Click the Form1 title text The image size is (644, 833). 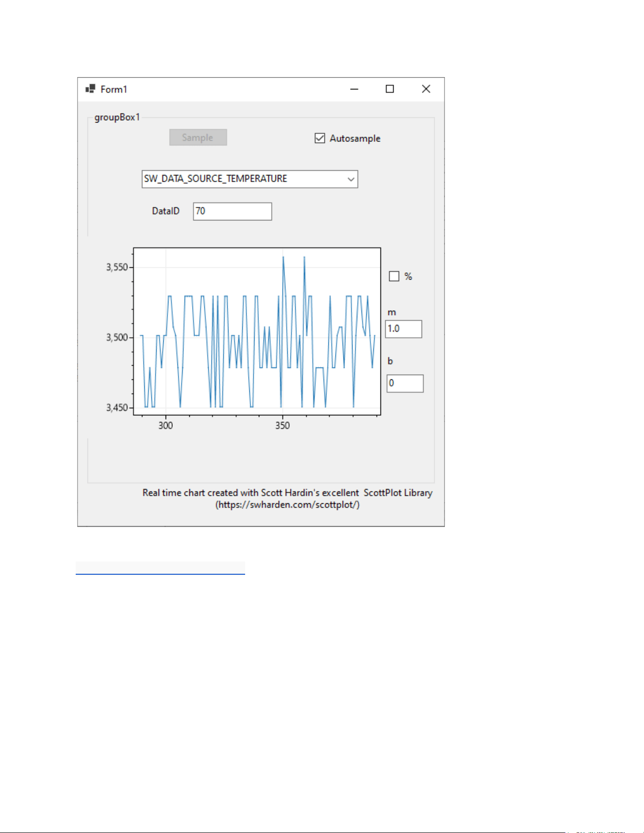click(114, 89)
